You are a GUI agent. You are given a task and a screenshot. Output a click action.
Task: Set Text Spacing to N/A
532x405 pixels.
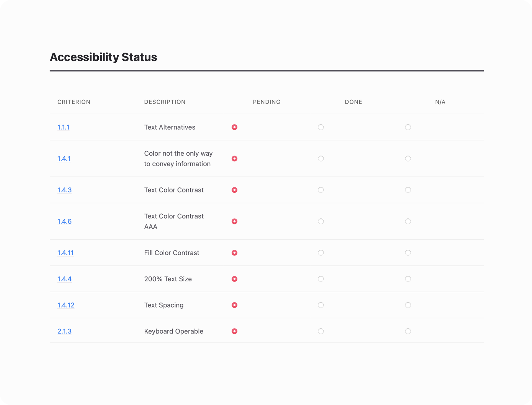pyautogui.click(x=408, y=305)
